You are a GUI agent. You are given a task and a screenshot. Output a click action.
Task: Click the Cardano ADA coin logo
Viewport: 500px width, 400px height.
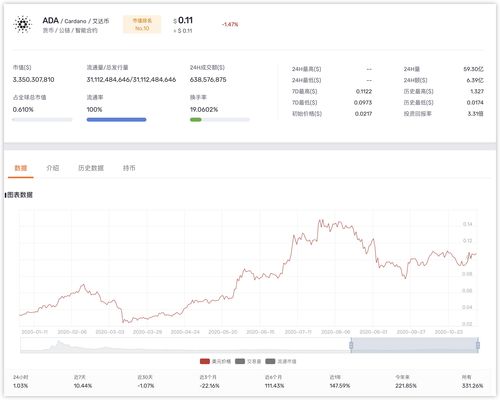23,24
